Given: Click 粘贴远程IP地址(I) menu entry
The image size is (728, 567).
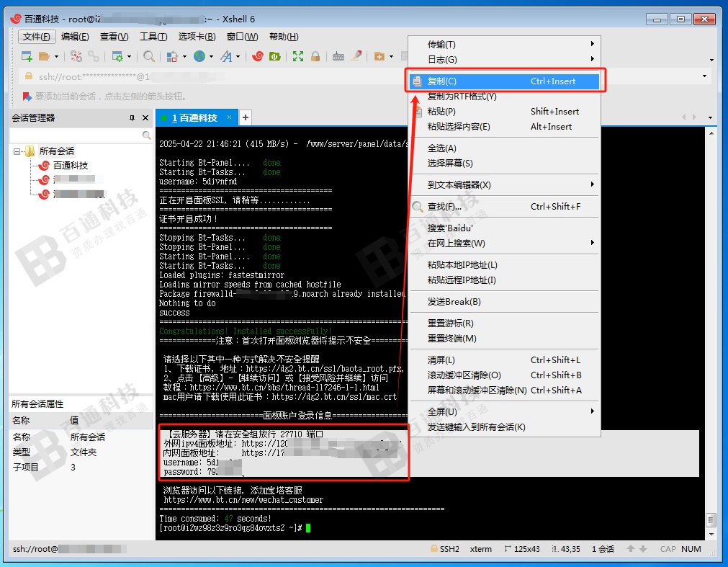Looking at the screenshot, I should 505,280.
